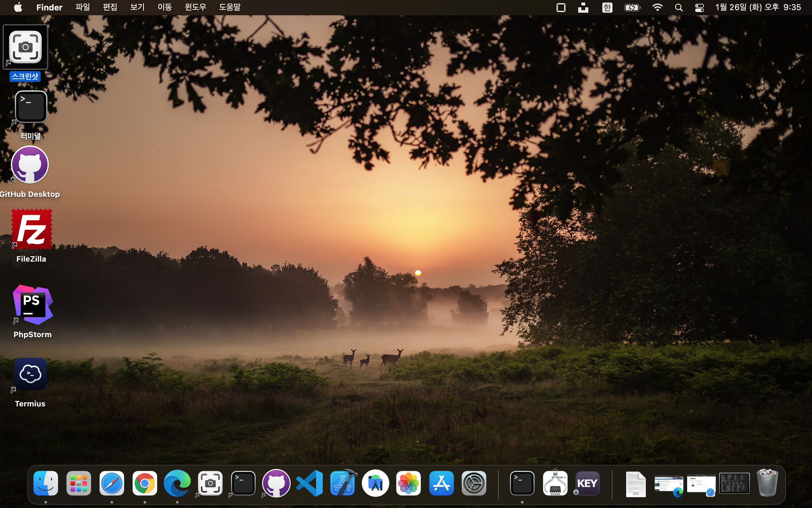The image size is (812, 508).
Task: Toggle the Korean input source indicator
Action: (x=607, y=7)
